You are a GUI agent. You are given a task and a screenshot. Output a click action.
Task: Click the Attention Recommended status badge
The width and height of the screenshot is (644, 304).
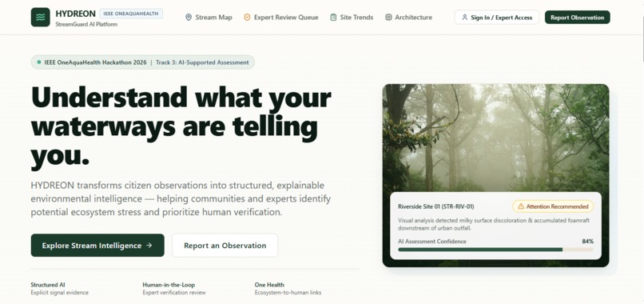tap(552, 206)
